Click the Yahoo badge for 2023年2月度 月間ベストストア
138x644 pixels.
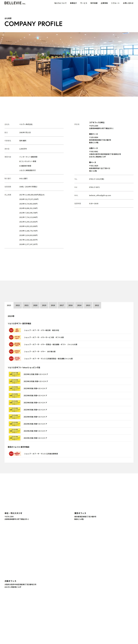click(15, 431)
